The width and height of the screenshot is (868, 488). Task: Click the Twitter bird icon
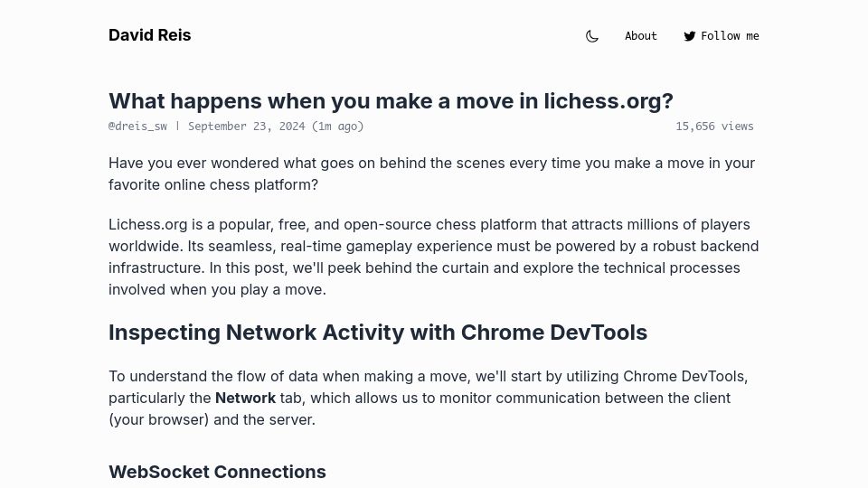[689, 36]
